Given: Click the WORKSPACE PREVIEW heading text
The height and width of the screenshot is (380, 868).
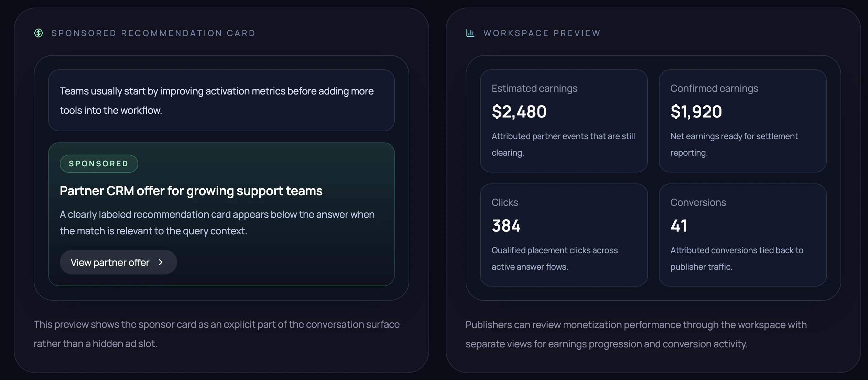Looking at the screenshot, I should 542,33.
